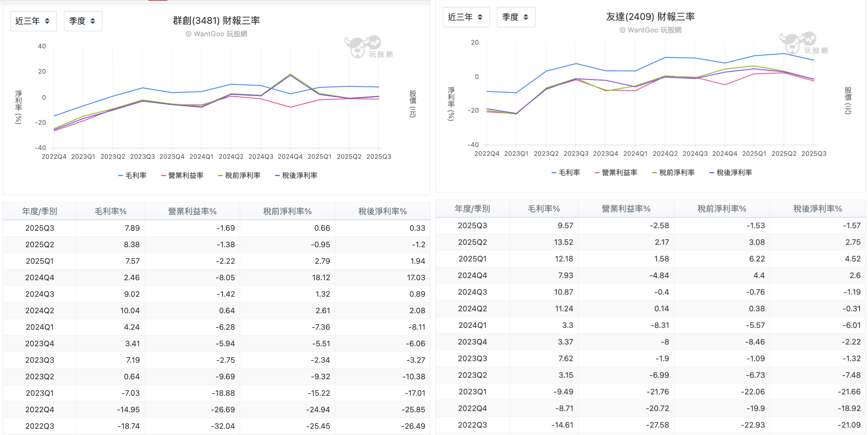Toggle 營業利益率 legend series in the 友達 chart

click(x=616, y=173)
